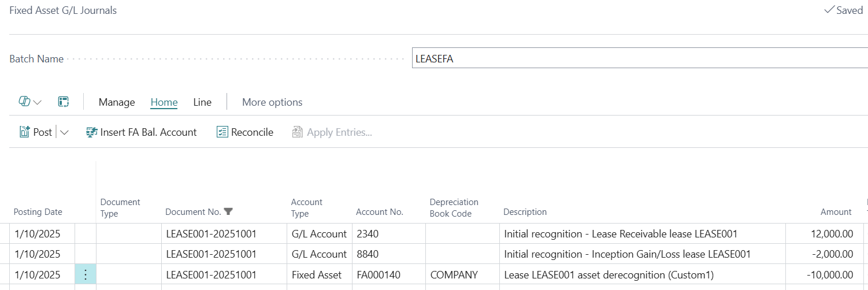Viewport: 868px width, 290px height.
Task: Click the Document No. filter funnel icon
Action: coord(228,211)
